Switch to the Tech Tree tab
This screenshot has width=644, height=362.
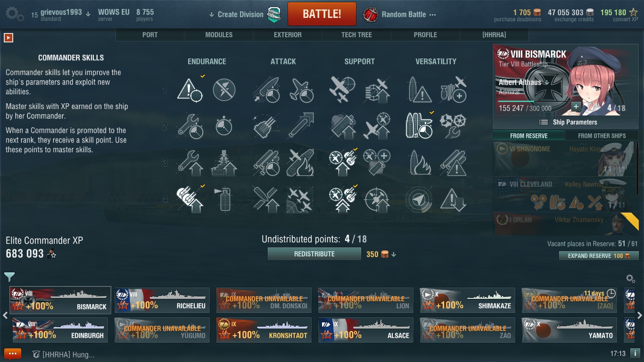pos(356,35)
